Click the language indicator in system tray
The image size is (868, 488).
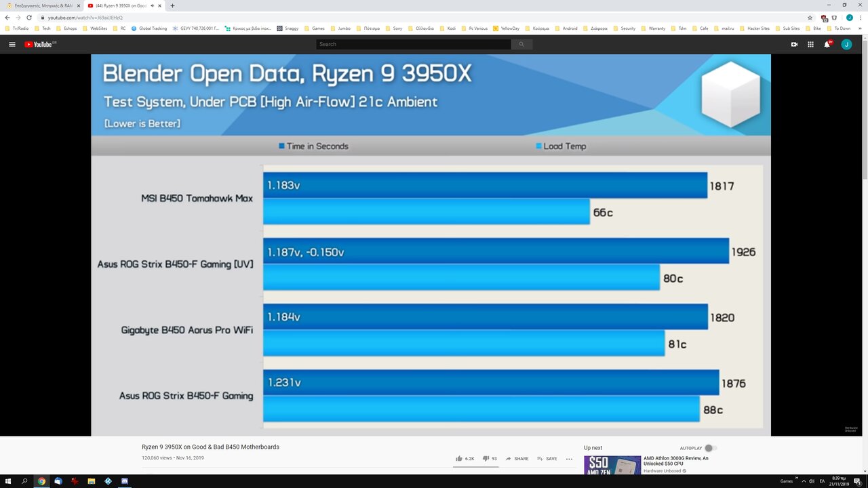pos(822,481)
